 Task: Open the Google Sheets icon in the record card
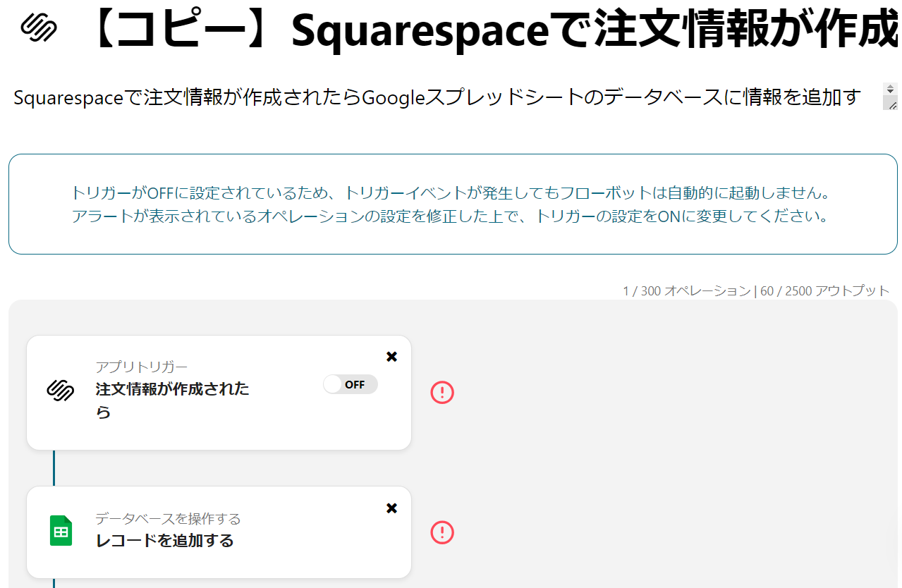(x=61, y=531)
